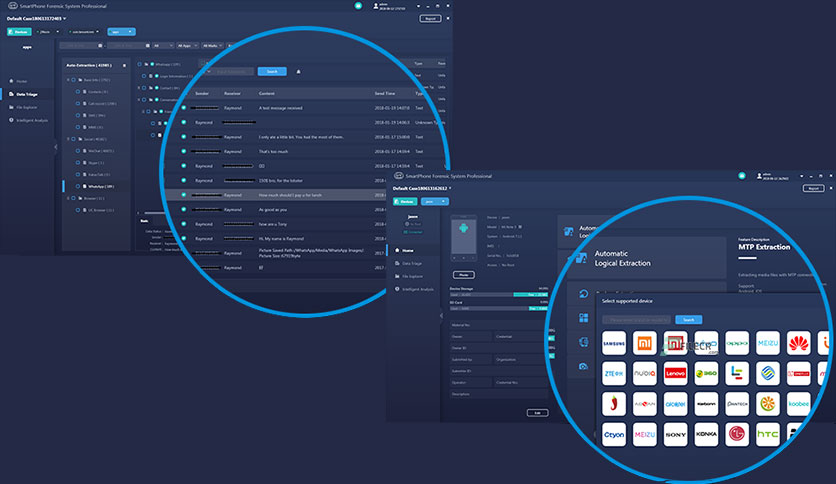Pick the HTC brand tile

(768, 434)
